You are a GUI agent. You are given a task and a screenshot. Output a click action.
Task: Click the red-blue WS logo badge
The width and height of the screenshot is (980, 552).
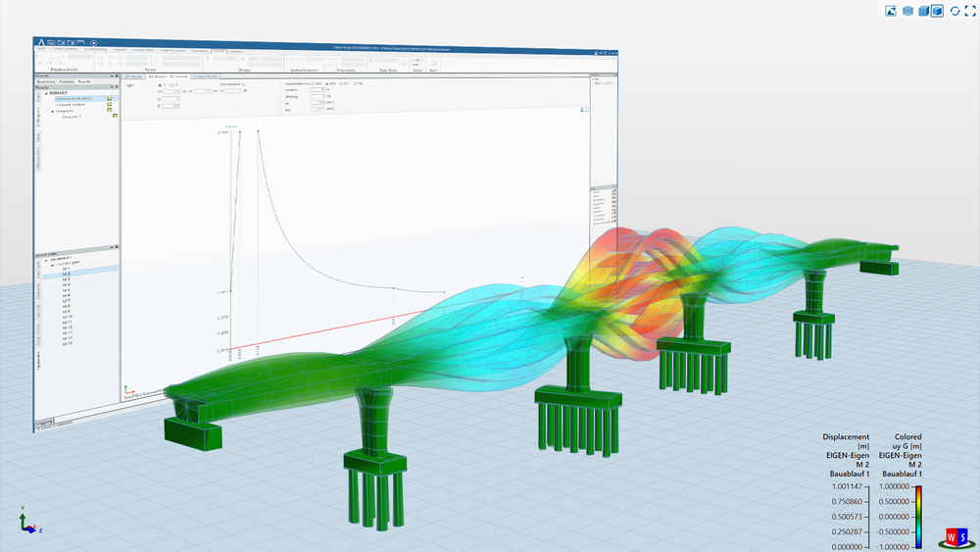pyautogui.click(x=955, y=536)
